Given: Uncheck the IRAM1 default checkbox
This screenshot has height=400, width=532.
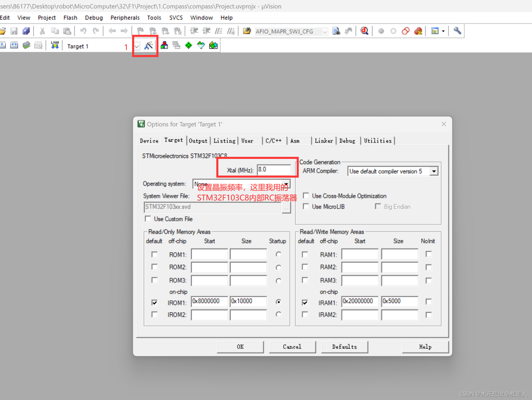Looking at the screenshot, I should [x=305, y=303].
